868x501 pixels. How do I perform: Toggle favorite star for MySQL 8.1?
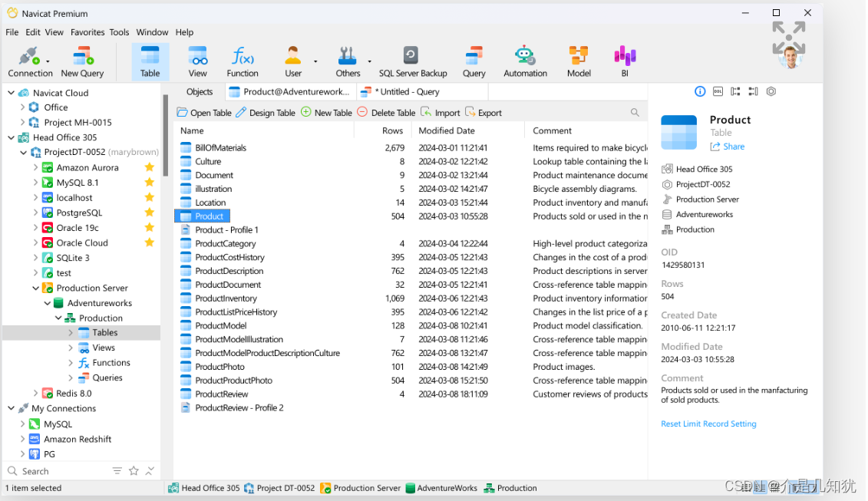(x=149, y=182)
